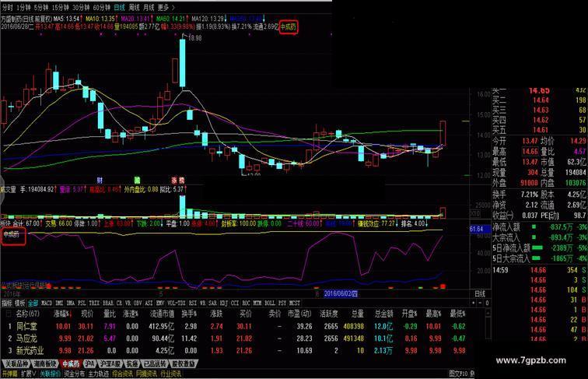Open the 综合资讯 panel
Viewport: 588px width, 379px height.
122,374
